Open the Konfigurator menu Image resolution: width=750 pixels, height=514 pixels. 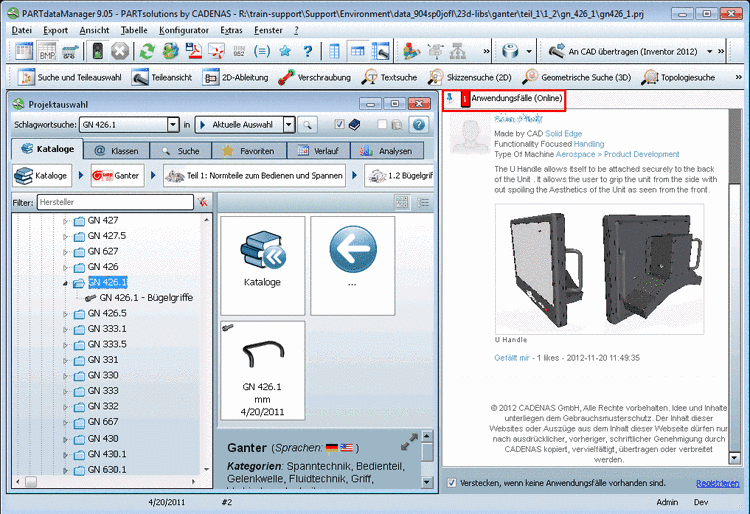(184, 30)
